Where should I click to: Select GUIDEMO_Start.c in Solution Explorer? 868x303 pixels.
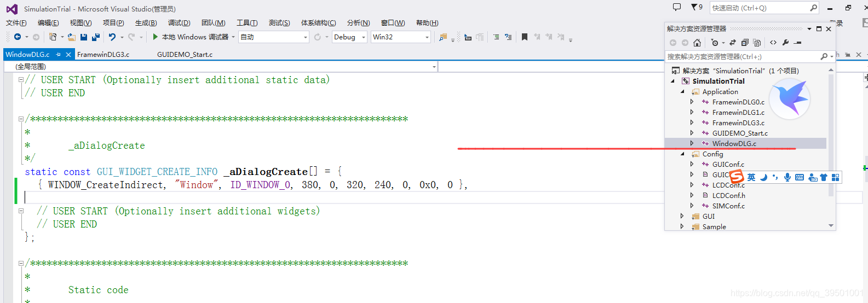(740, 133)
